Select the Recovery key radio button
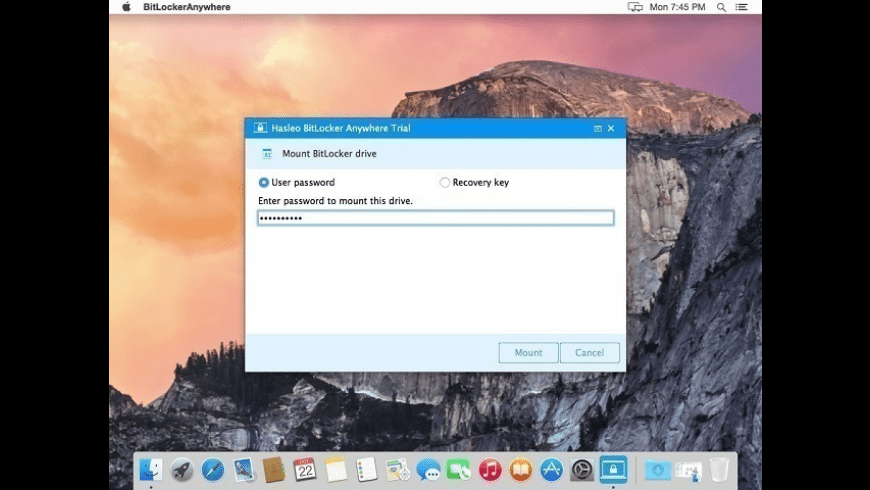Screen dimensions: 870x490 pyautogui.click(x=444, y=183)
